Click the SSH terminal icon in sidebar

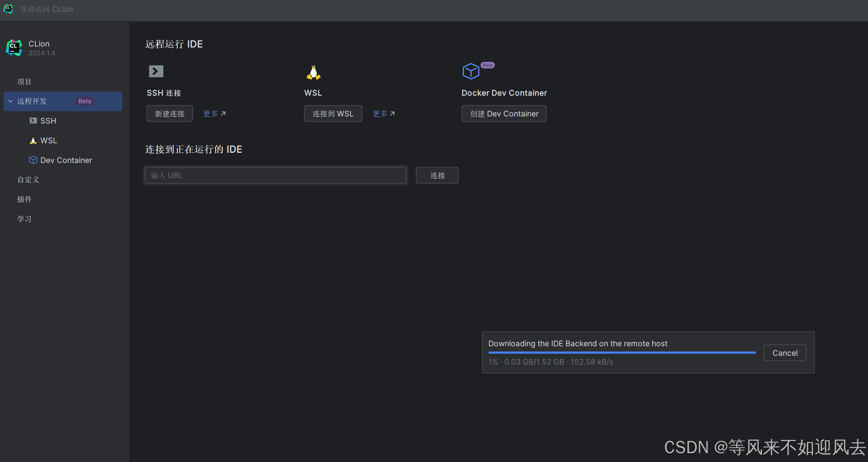33,121
